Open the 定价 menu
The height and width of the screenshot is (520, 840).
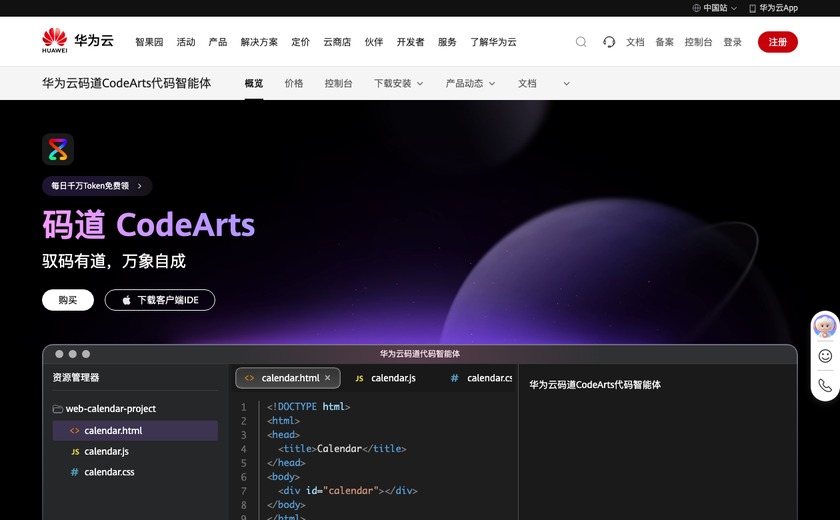pyautogui.click(x=301, y=42)
